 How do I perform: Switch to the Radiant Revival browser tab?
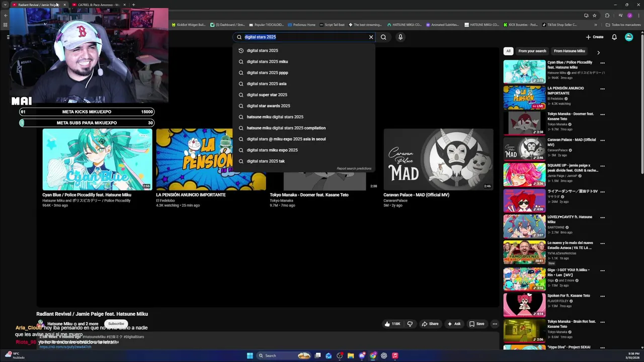(38, 5)
